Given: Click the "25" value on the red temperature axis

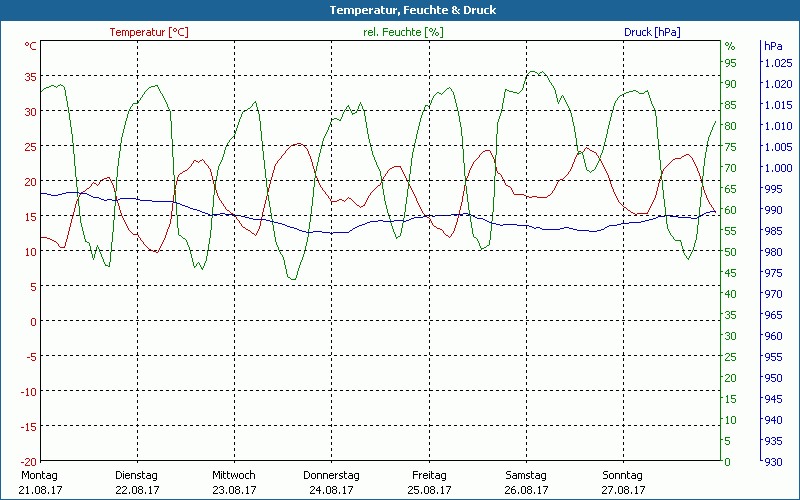Looking at the screenshot, I should (31, 147).
